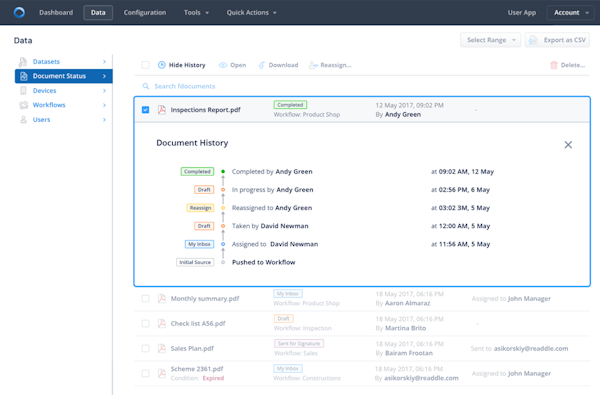
Task: Uncheck the Inspections Report.pdf checkbox
Action: (x=145, y=110)
